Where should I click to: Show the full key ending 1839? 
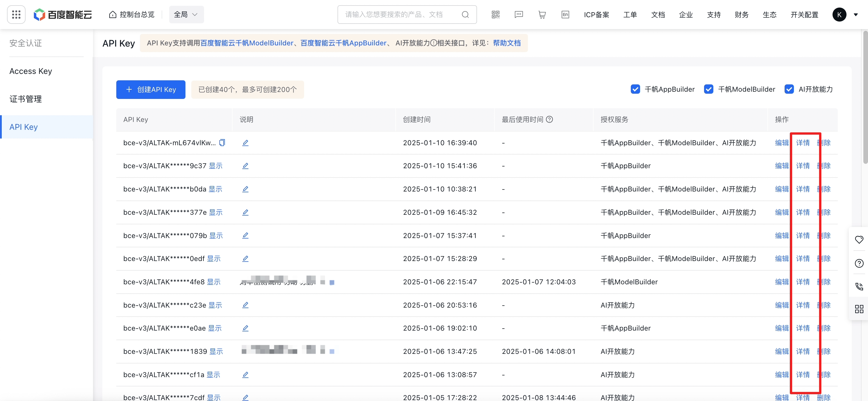tap(216, 352)
